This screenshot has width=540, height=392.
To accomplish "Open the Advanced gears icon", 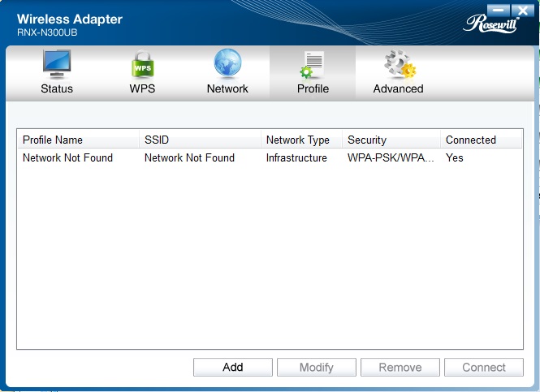I will [400, 64].
